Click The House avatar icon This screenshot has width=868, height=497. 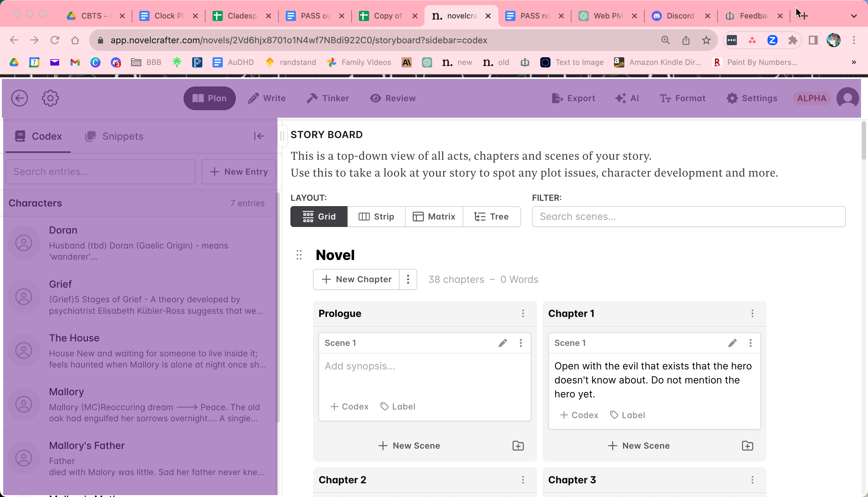tap(24, 351)
